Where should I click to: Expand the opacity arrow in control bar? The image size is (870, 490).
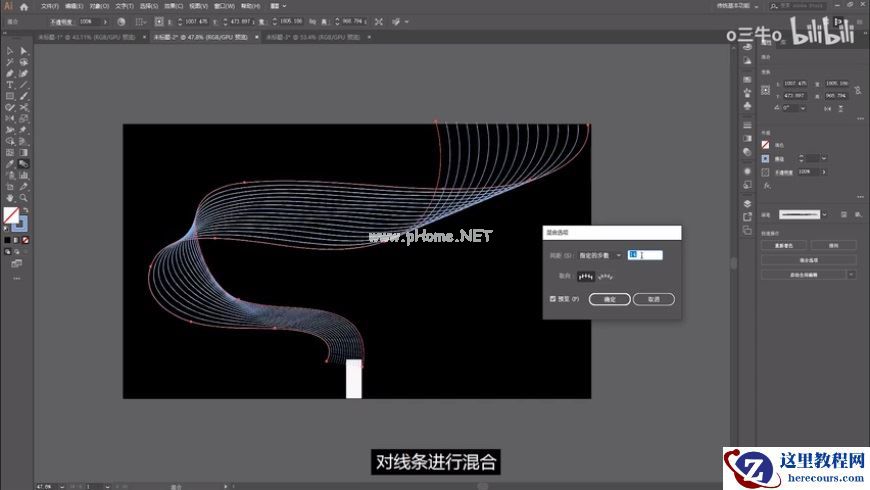(105, 22)
